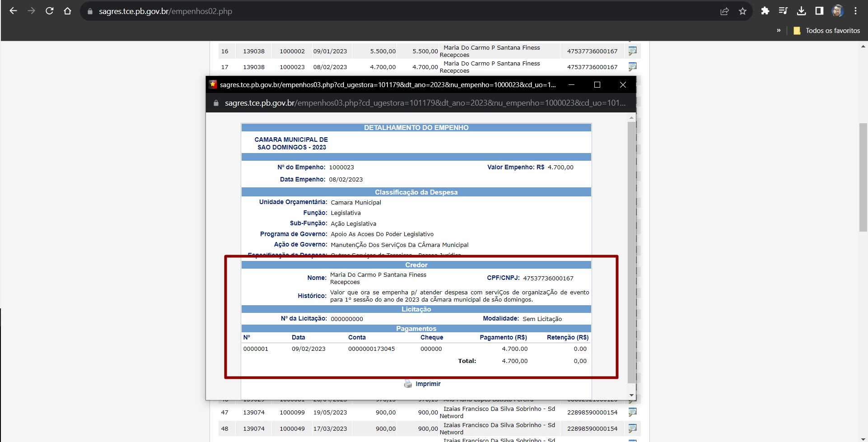
Task: Open Todos os favoritos folder
Action: coord(827,31)
